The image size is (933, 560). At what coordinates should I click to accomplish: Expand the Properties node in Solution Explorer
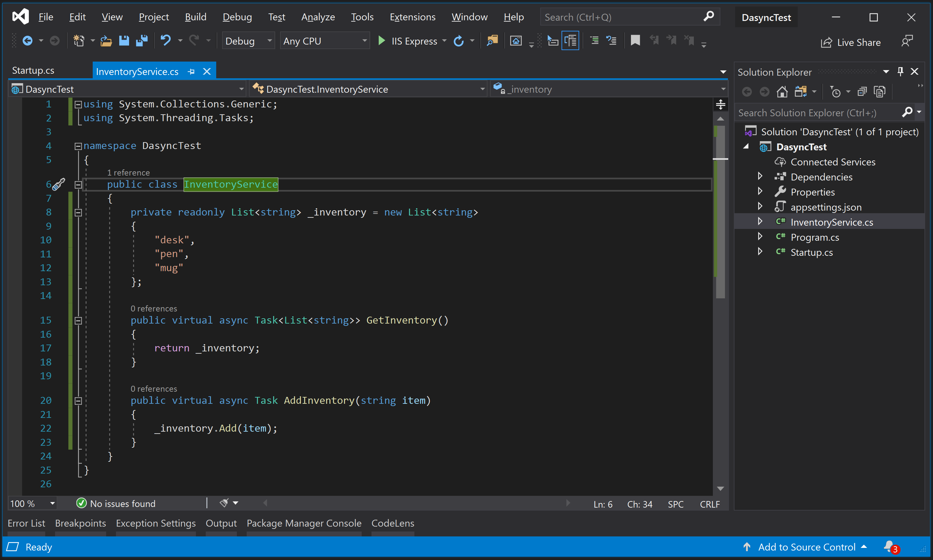pos(760,191)
